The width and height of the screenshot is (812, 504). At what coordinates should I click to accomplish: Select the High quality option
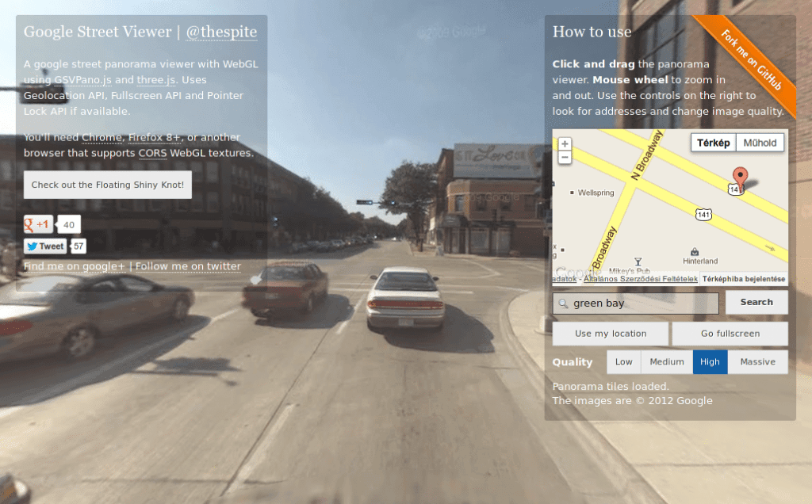point(710,362)
